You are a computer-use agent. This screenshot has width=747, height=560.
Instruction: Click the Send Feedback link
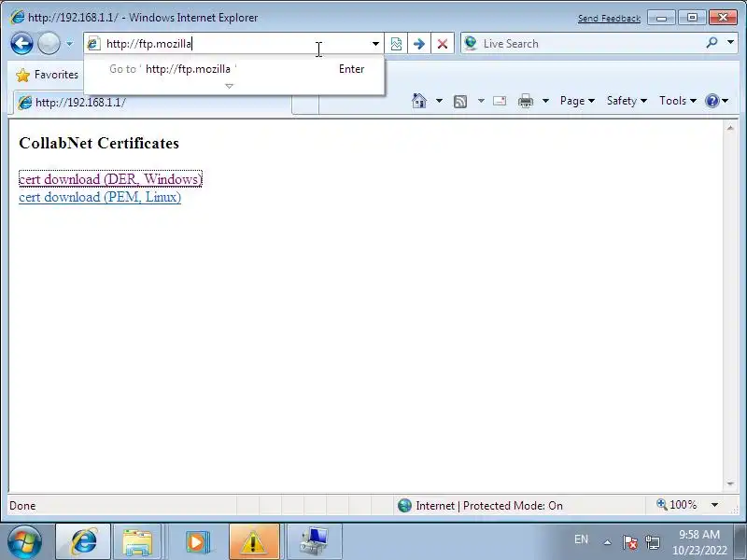point(609,19)
